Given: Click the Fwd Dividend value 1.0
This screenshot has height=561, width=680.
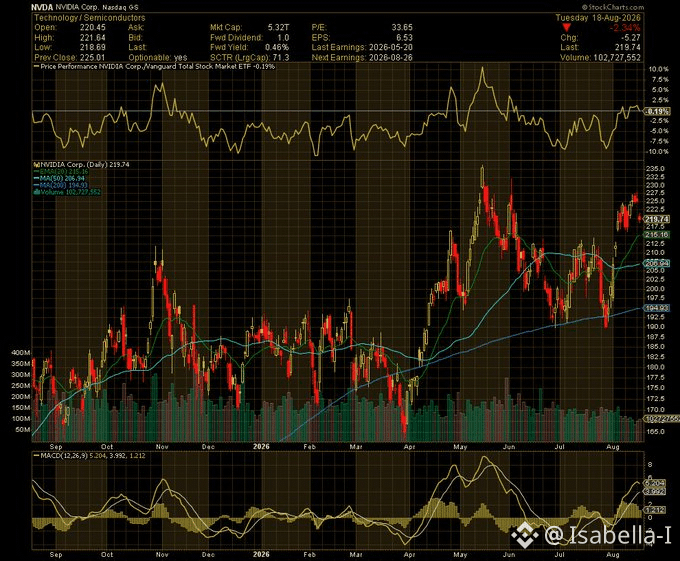Looking at the screenshot, I should [283, 38].
